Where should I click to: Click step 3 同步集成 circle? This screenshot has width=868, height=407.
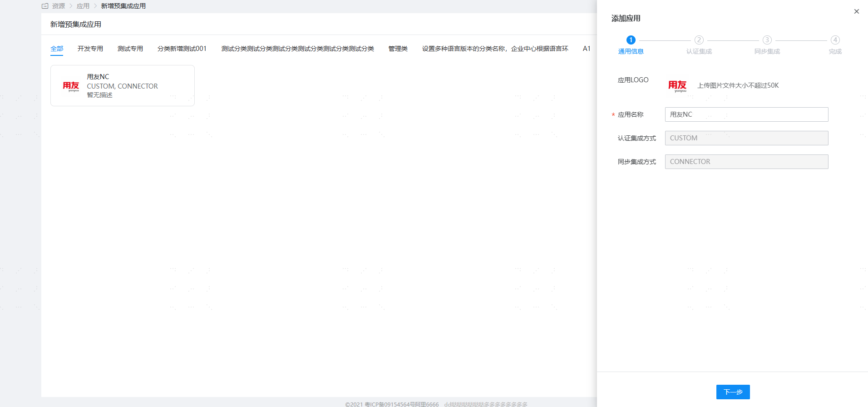pos(767,40)
